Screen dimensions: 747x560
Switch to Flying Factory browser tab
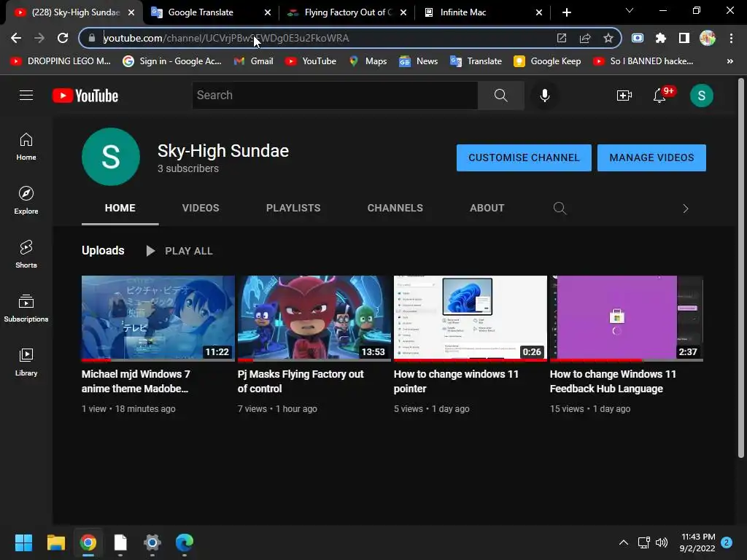coord(348,12)
